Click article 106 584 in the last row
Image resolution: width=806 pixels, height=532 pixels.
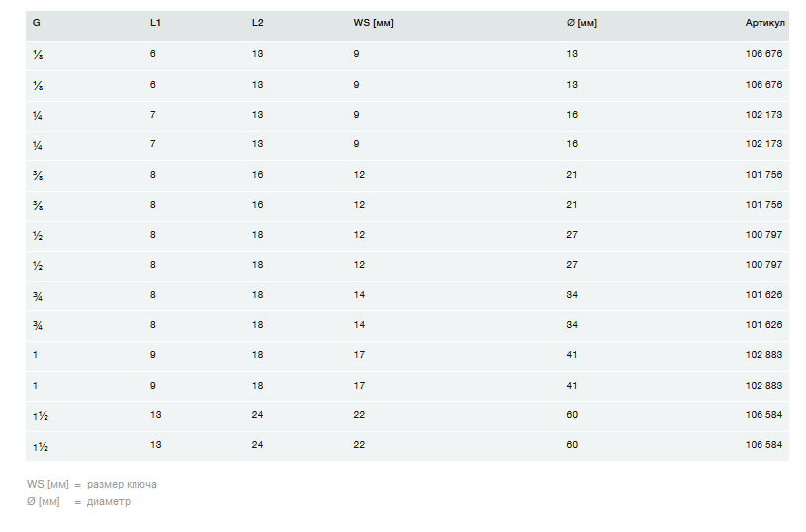coord(763,445)
